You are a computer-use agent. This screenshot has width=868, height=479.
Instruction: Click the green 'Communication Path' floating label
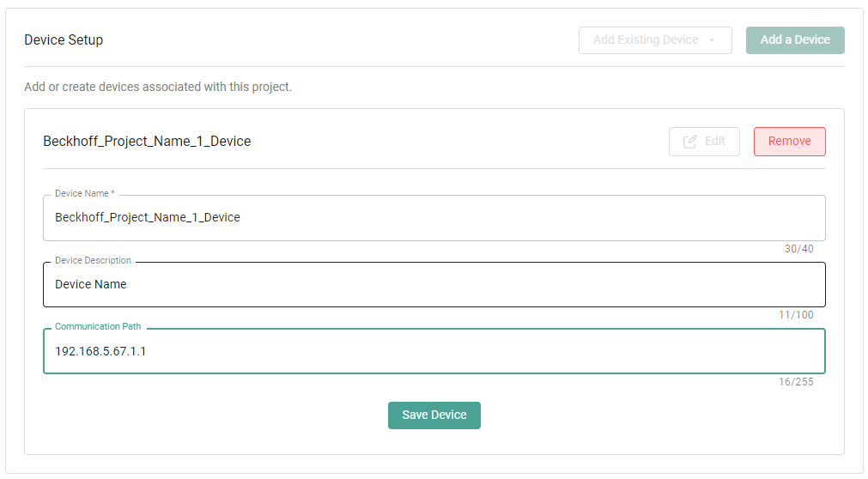click(x=98, y=327)
